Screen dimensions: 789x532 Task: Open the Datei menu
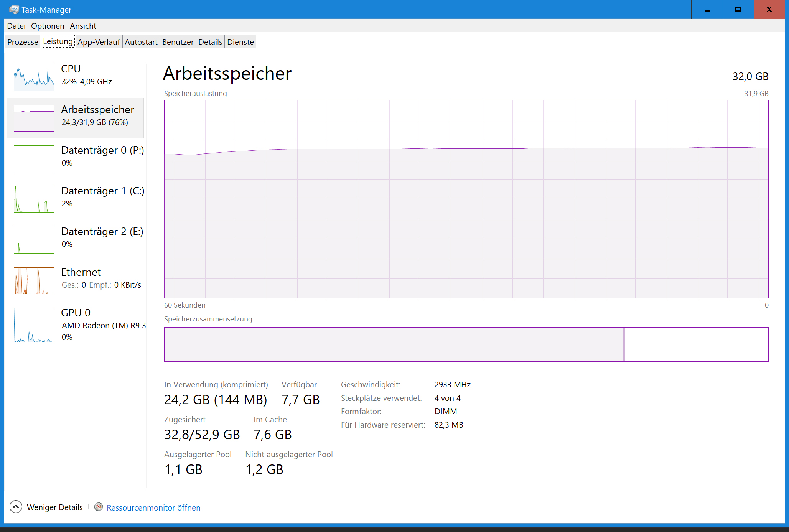pyautogui.click(x=16, y=26)
